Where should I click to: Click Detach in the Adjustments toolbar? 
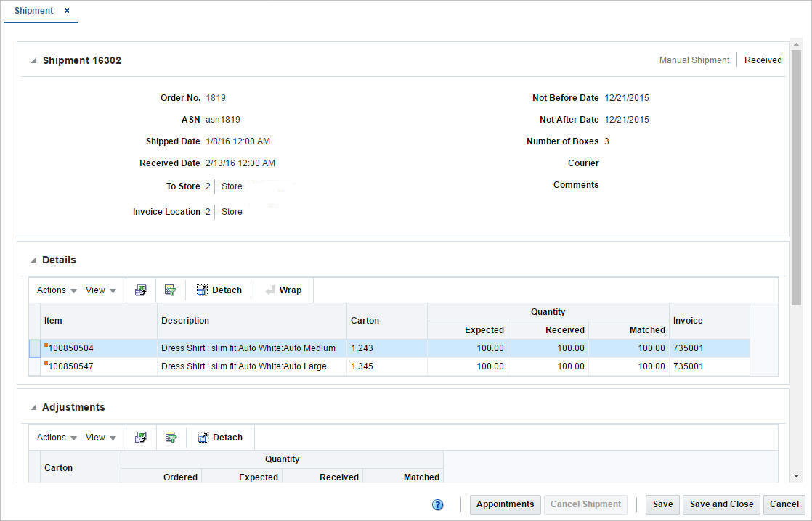(220, 438)
